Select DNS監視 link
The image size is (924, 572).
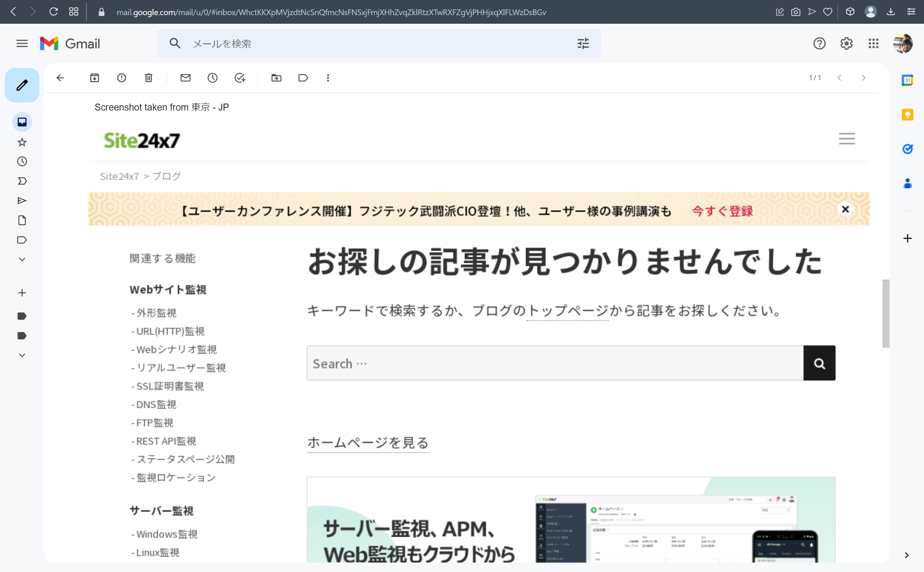click(x=156, y=405)
